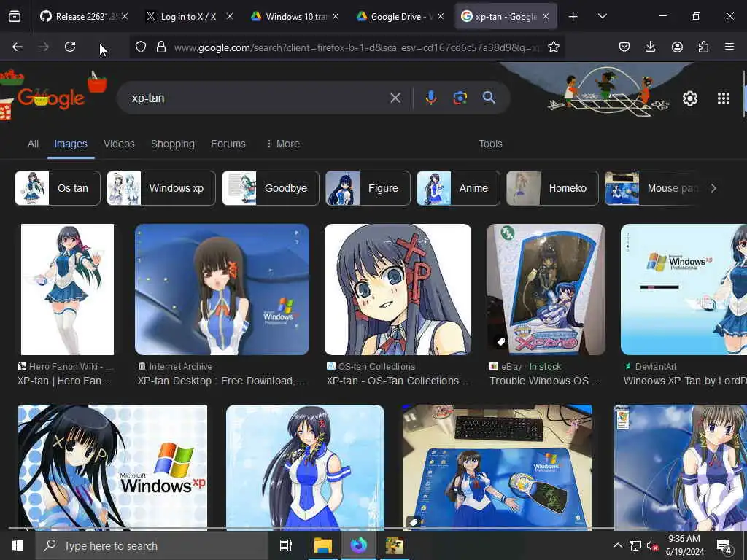The height and width of the screenshot is (560, 747).
Task: Bookmark this page with the star
Action: [x=553, y=47]
